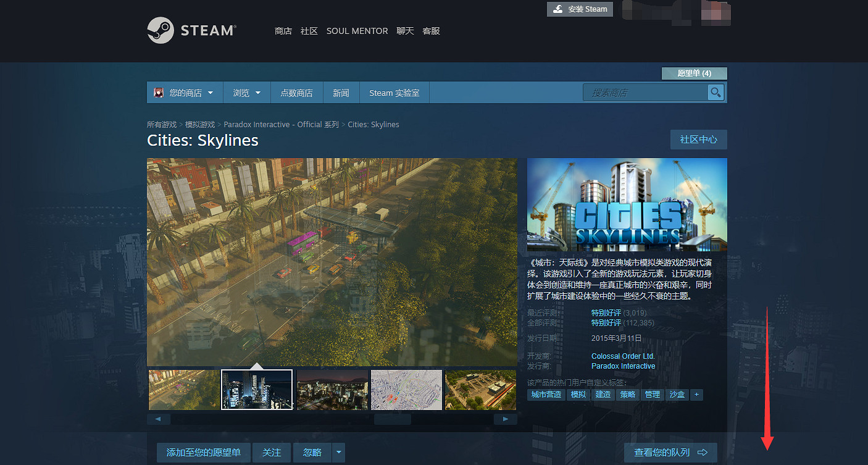Click the search magnifier icon
868x465 pixels.
(716, 93)
